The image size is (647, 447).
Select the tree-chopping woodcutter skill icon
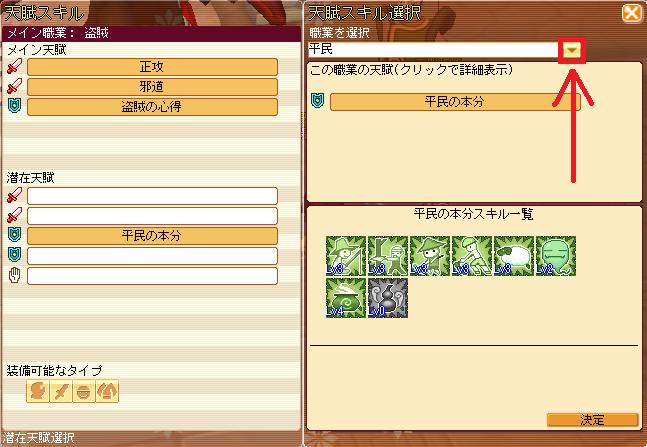click(388, 256)
